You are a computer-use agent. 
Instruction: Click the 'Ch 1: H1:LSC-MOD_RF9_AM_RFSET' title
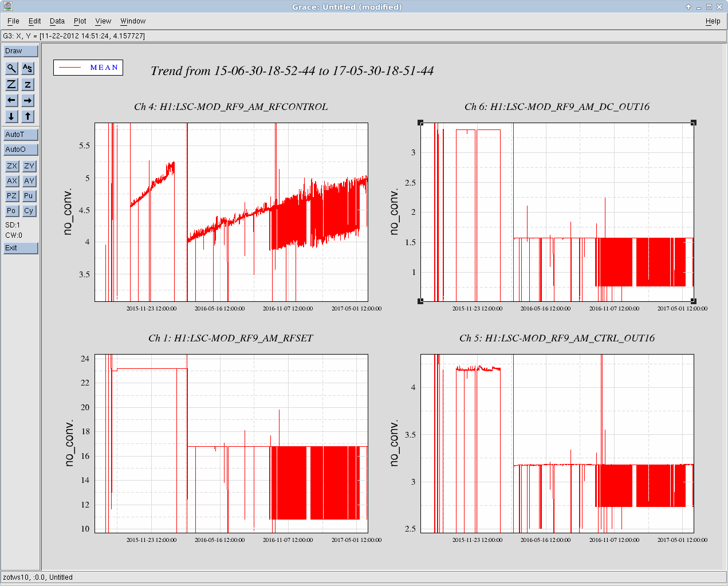[x=231, y=338]
